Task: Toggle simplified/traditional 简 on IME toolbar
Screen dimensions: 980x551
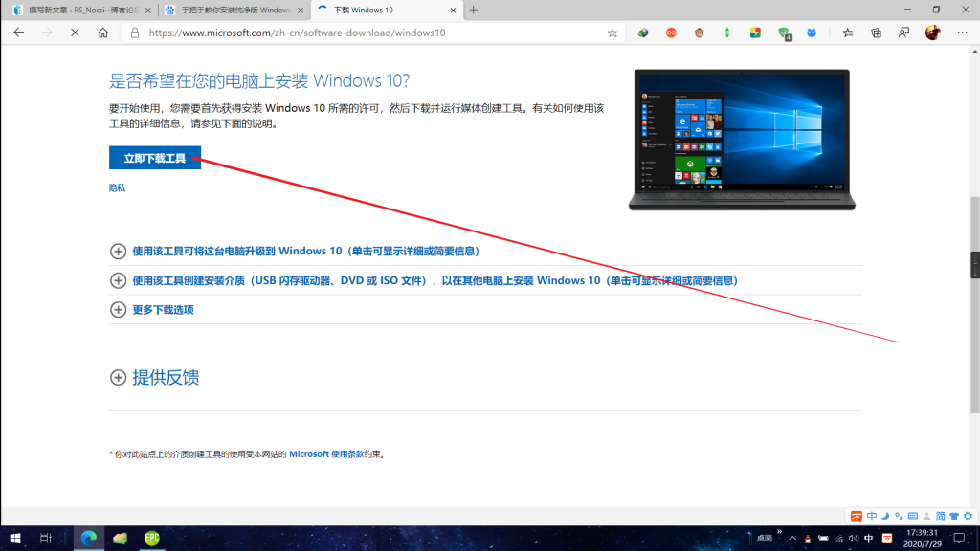Action: (940, 516)
